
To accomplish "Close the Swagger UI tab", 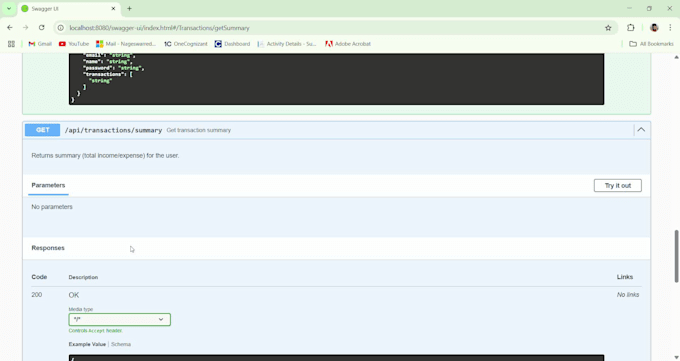I will coord(114,9).
